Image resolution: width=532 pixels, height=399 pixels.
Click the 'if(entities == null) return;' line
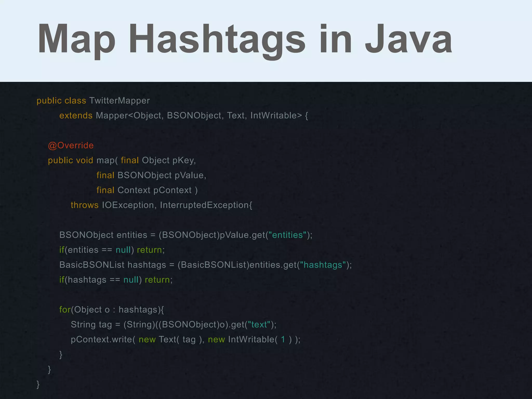(112, 250)
